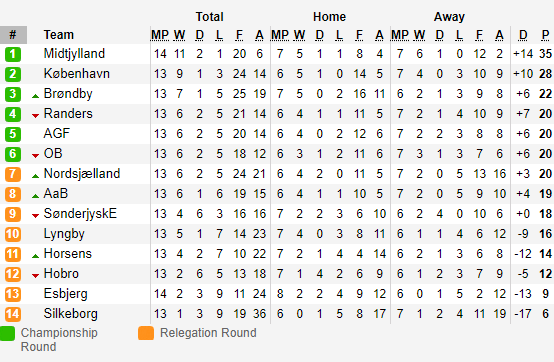Screen dimensions: 554x362
Task: Click the Home section header
Action: coord(329,17)
